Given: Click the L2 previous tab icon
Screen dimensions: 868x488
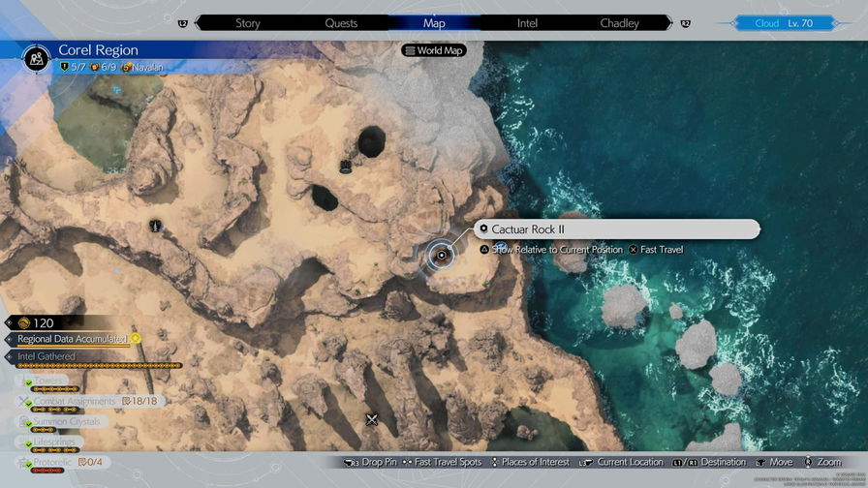Looking at the screenshot, I should (x=183, y=23).
